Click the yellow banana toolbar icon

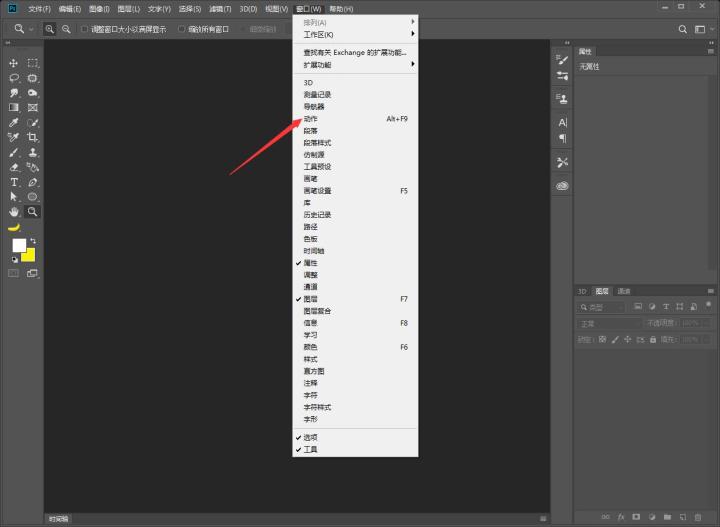pyautogui.click(x=14, y=227)
